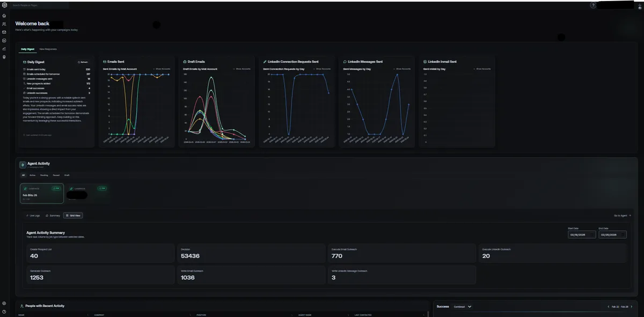
Task: Show accounts on LinkedIn Messages Sent chart
Action: point(401,69)
